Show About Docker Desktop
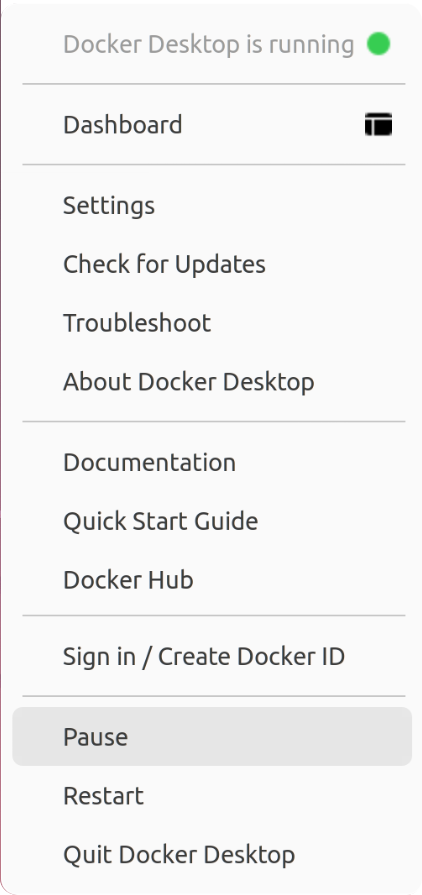Image resolution: width=422 pixels, height=895 pixels. pyautogui.click(x=212, y=382)
